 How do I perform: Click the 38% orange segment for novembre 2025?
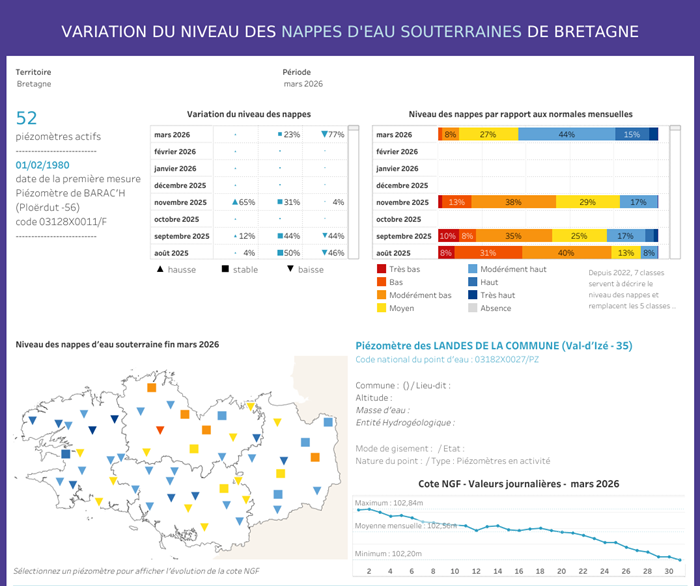[x=513, y=202]
